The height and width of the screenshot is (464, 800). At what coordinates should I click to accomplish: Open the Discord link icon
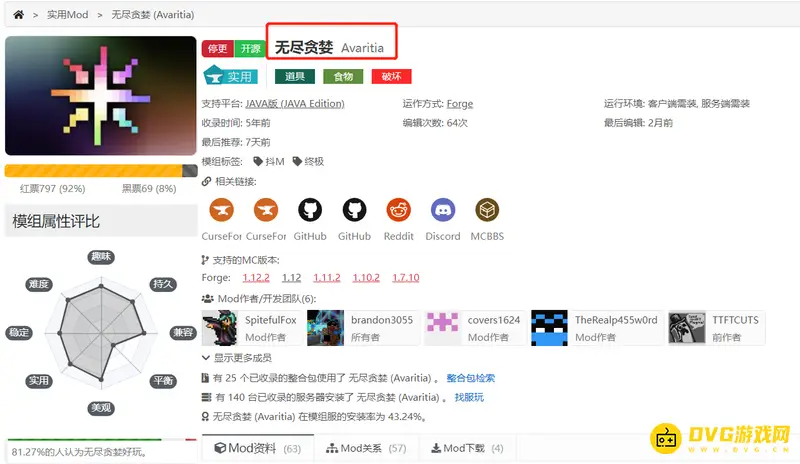click(x=442, y=211)
